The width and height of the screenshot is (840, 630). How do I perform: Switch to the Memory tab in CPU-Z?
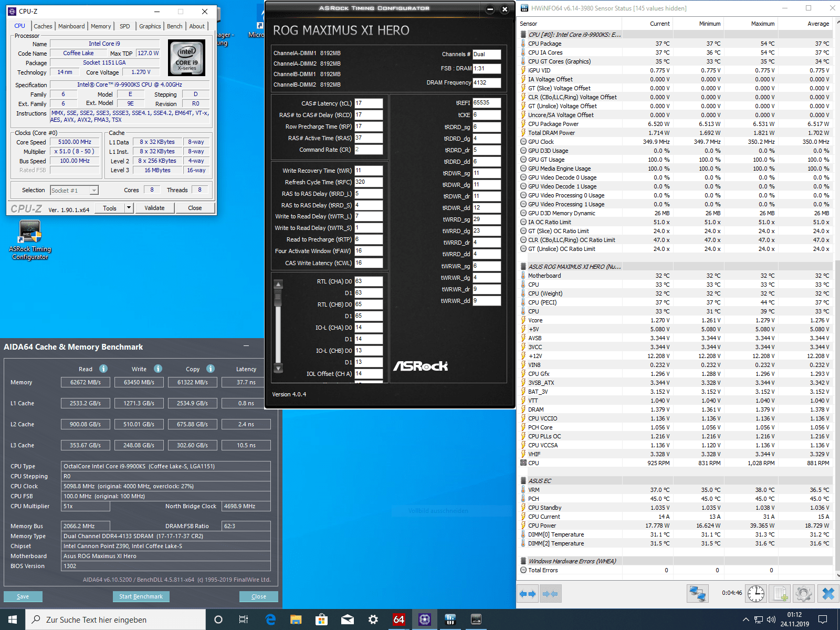coord(101,26)
